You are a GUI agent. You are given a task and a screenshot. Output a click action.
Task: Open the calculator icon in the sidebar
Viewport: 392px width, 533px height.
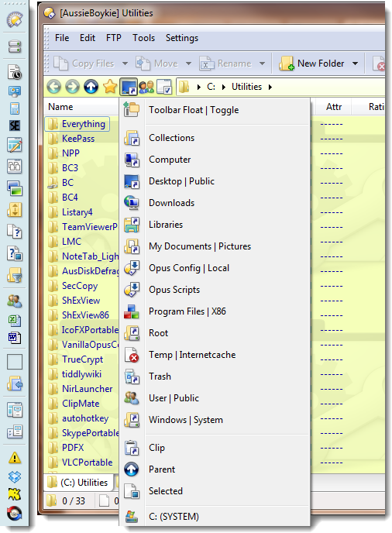pos(15,108)
